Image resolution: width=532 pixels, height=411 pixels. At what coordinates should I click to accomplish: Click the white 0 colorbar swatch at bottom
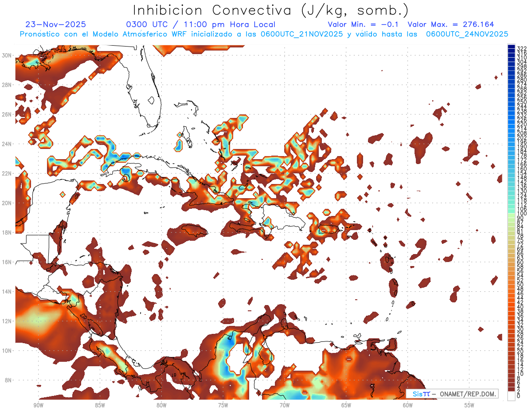tap(511, 396)
